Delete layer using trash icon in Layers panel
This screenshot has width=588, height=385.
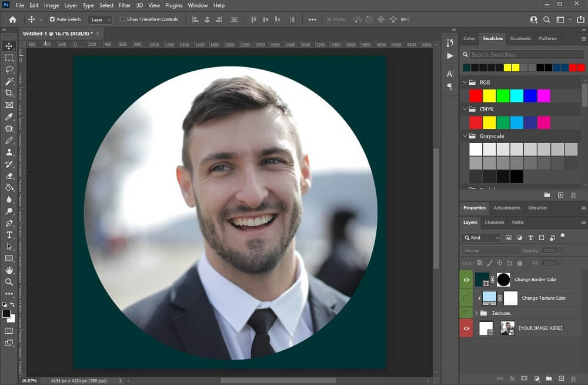pos(573,379)
